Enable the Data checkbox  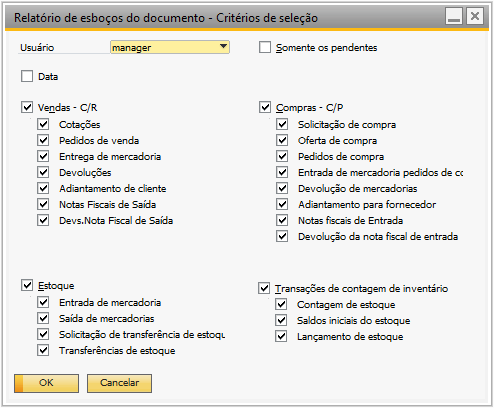27,76
